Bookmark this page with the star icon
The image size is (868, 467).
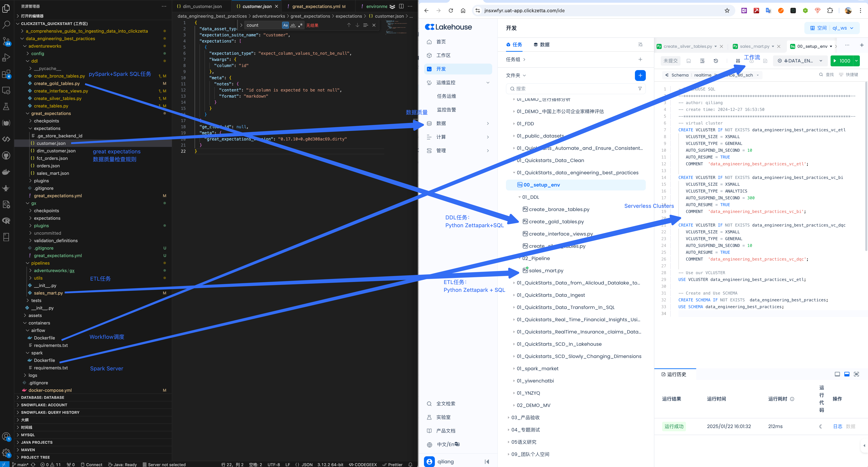727,10
